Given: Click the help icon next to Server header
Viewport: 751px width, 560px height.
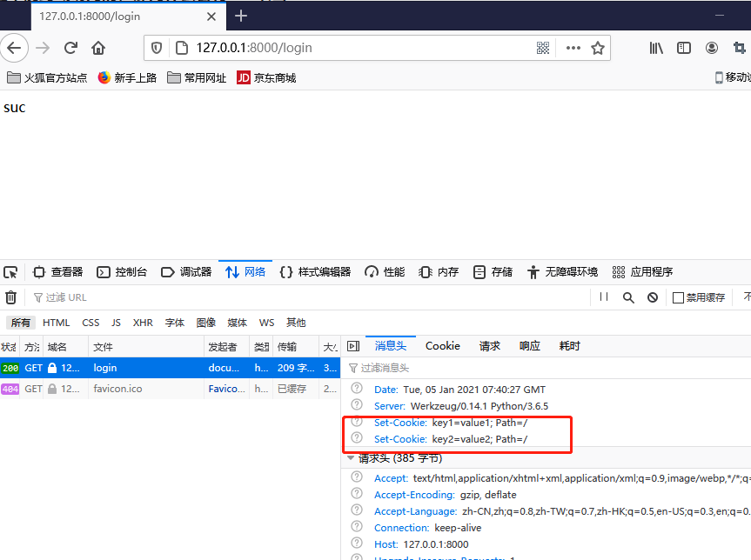Looking at the screenshot, I should [x=356, y=403].
